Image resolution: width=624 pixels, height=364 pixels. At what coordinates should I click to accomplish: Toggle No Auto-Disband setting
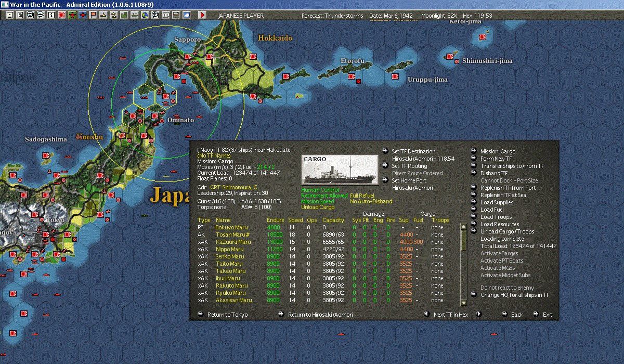click(371, 201)
